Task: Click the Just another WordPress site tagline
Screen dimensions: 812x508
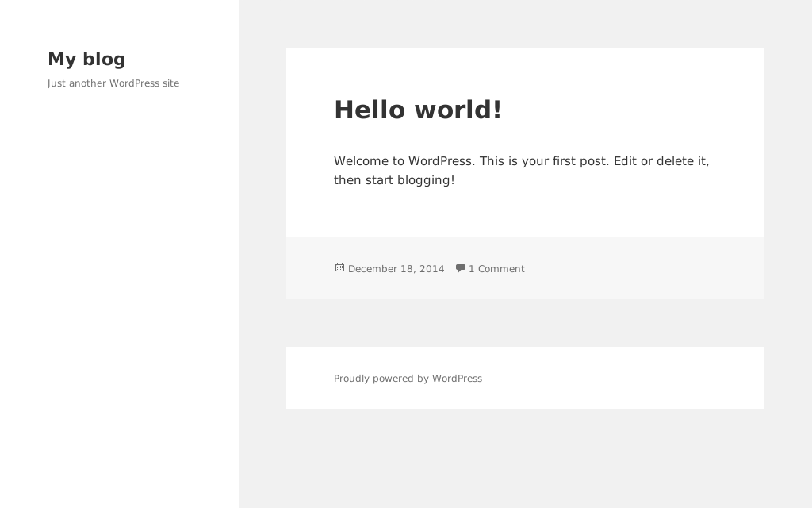Action: (113, 83)
